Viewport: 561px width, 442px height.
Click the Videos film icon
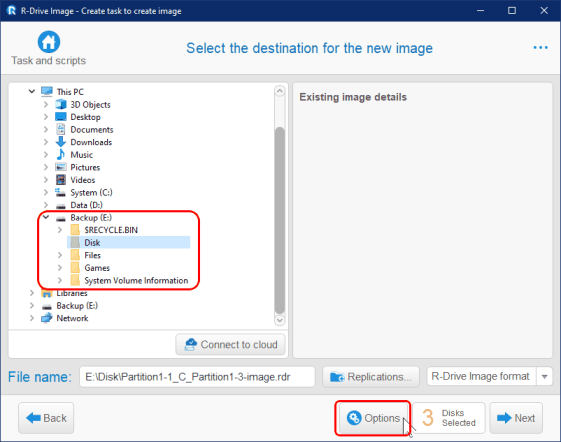pyautogui.click(x=61, y=180)
